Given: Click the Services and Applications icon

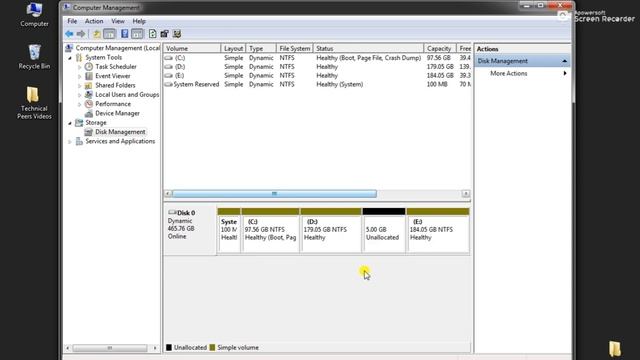Looking at the screenshot, I should (x=79, y=141).
